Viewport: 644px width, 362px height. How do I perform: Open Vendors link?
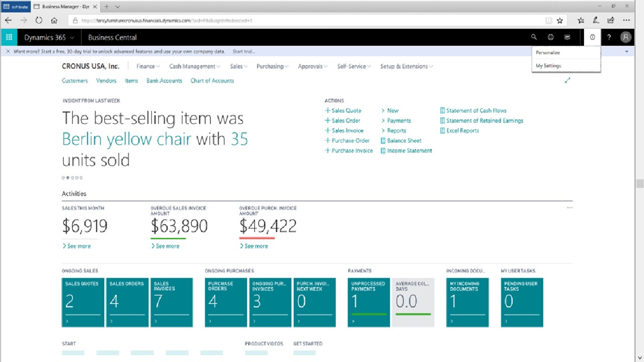(x=106, y=80)
